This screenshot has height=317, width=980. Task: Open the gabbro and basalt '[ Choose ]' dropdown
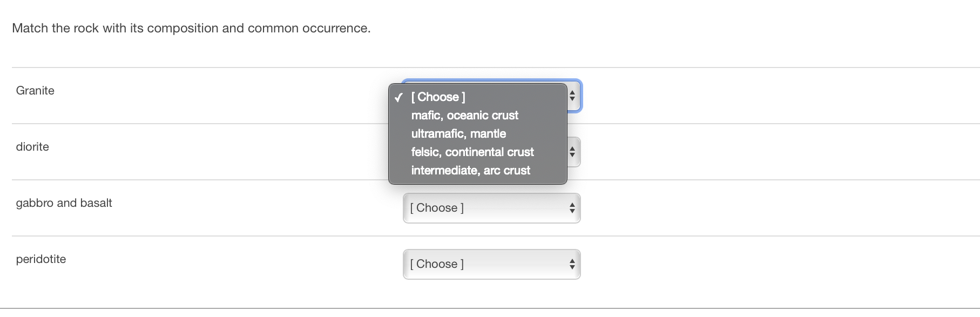[491, 208]
